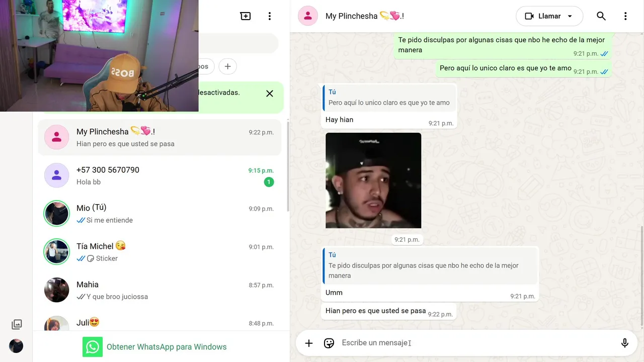Open own profile picture in sidebar
This screenshot has width=644, height=362.
point(16,346)
